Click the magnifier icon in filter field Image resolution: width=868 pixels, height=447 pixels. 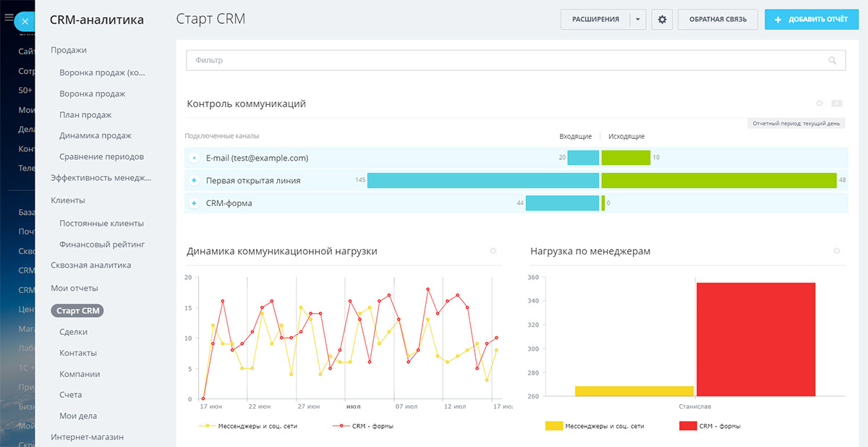coord(832,61)
